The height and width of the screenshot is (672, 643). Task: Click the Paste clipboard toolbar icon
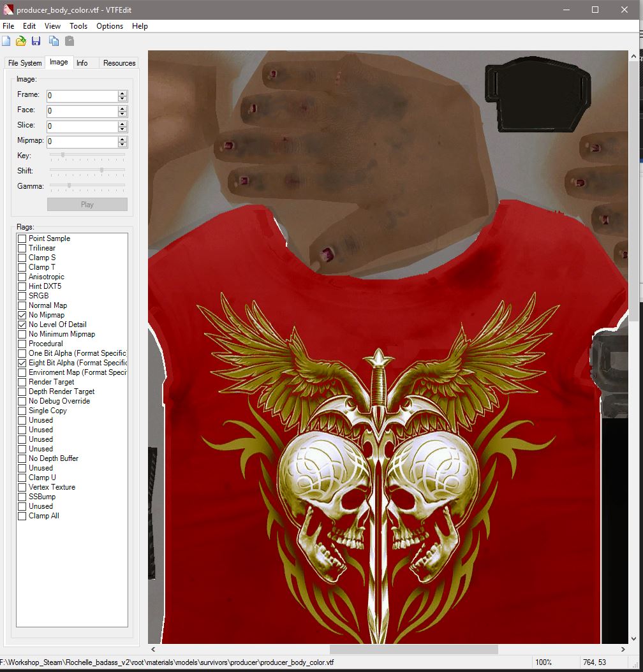coord(70,41)
